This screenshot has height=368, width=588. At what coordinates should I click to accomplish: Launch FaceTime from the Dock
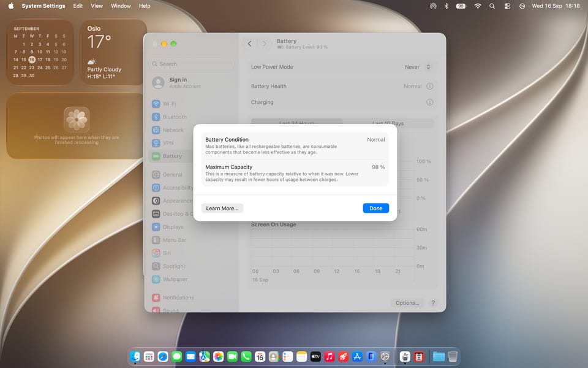(232, 356)
